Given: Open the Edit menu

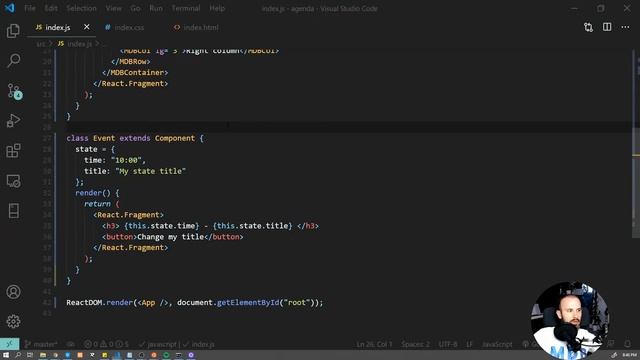Looking at the screenshot, I should 51,8.
